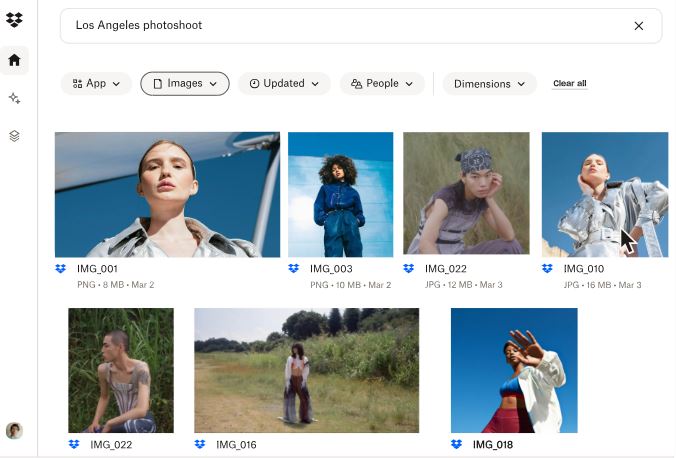Viewport: 676px width, 458px height.
Task: Go to Home in the sidebar
Action: [x=14, y=60]
